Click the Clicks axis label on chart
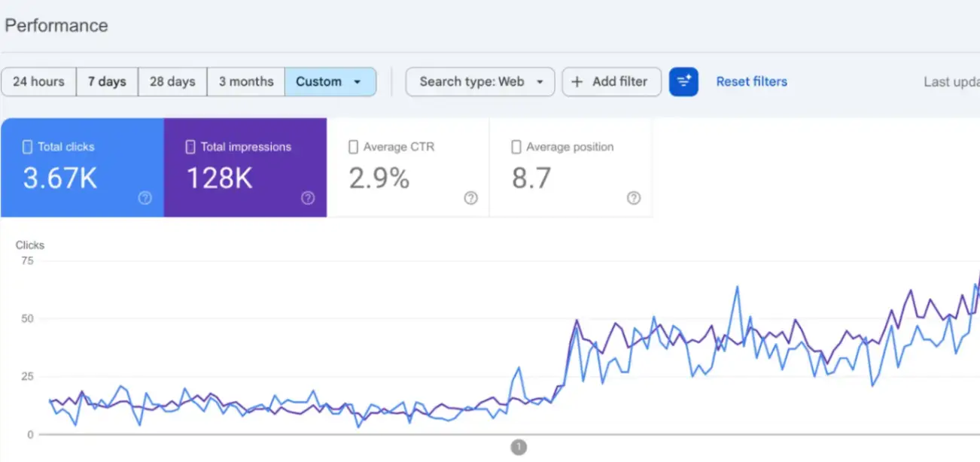Image resolution: width=980 pixels, height=462 pixels. click(x=30, y=245)
